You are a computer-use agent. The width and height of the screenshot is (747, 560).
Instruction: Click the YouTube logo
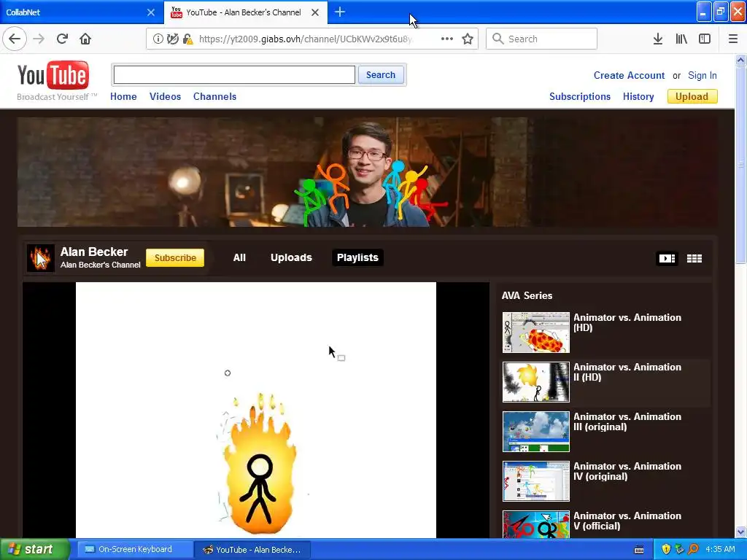(53, 75)
